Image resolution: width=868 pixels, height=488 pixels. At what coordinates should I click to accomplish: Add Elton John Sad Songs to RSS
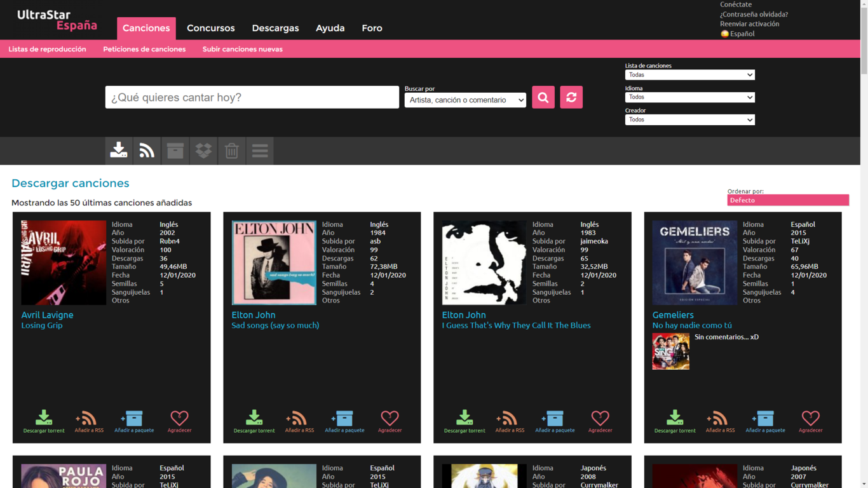[299, 421]
